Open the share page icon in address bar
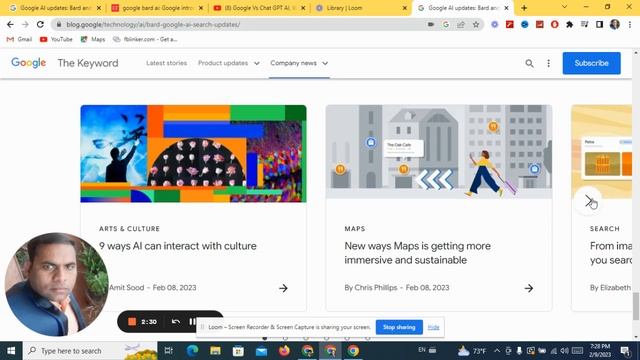Viewport: 640px width, 360px height. (461, 24)
